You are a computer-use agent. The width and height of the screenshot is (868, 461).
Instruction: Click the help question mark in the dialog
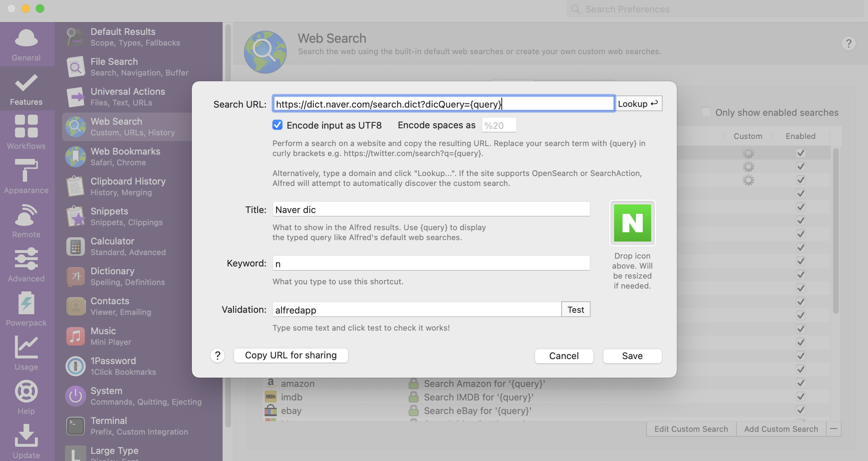pos(218,356)
